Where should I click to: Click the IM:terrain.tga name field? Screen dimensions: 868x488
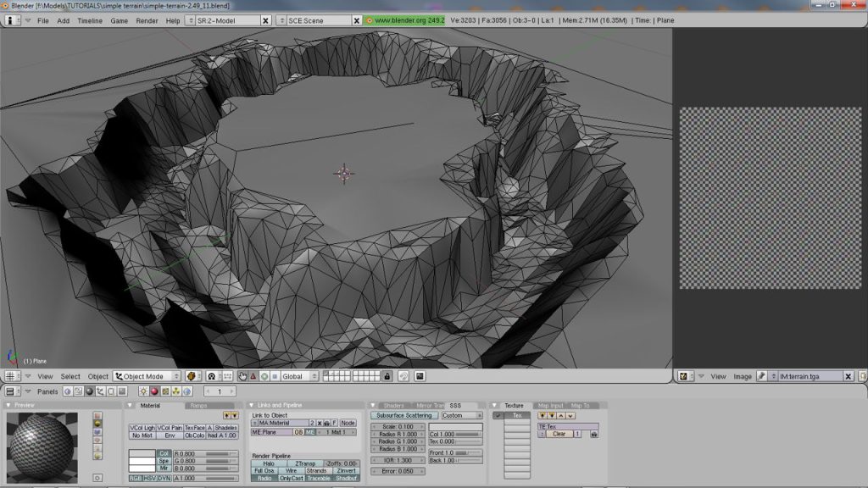click(810, 376)
